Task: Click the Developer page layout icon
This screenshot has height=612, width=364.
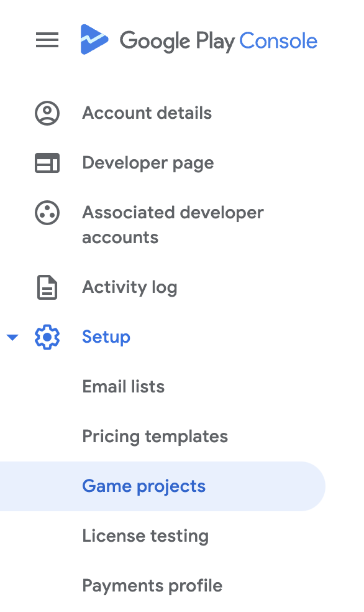Action: [x=47, y=163]
